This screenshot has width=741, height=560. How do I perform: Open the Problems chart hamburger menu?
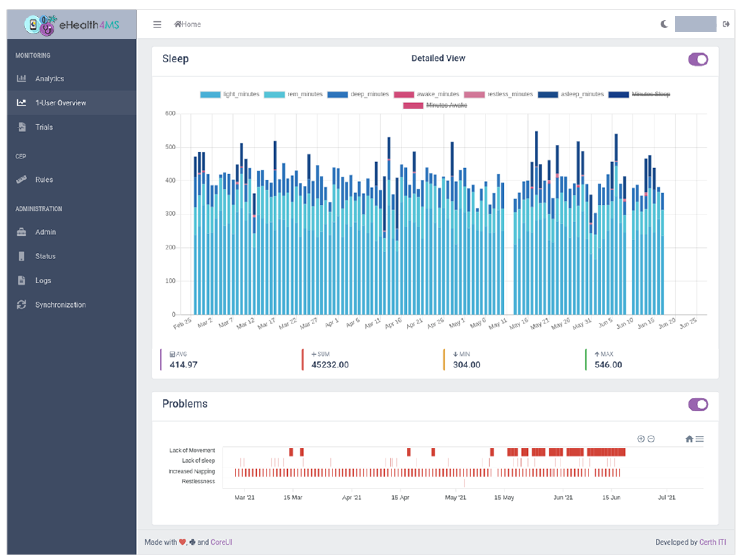coord(700,439)
